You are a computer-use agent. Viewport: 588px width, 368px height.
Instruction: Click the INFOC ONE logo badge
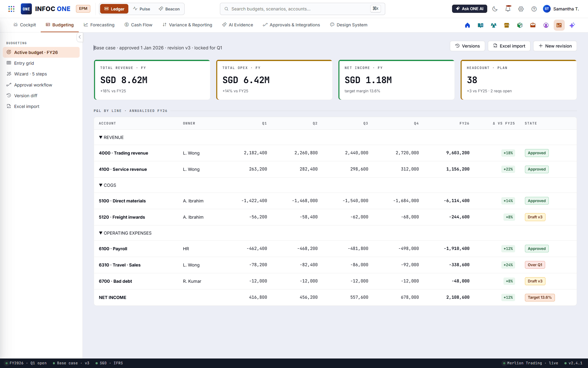pyautogui.click(x=26, y=9)
